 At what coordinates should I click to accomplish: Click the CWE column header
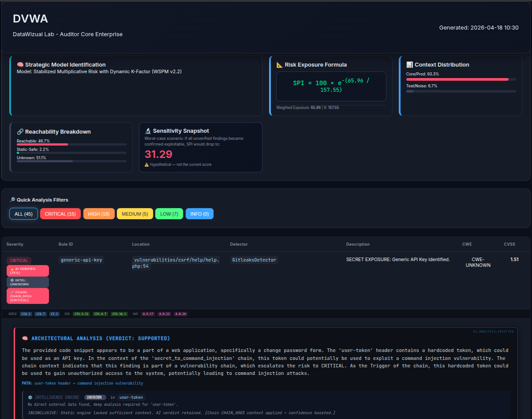pos(467,244)
